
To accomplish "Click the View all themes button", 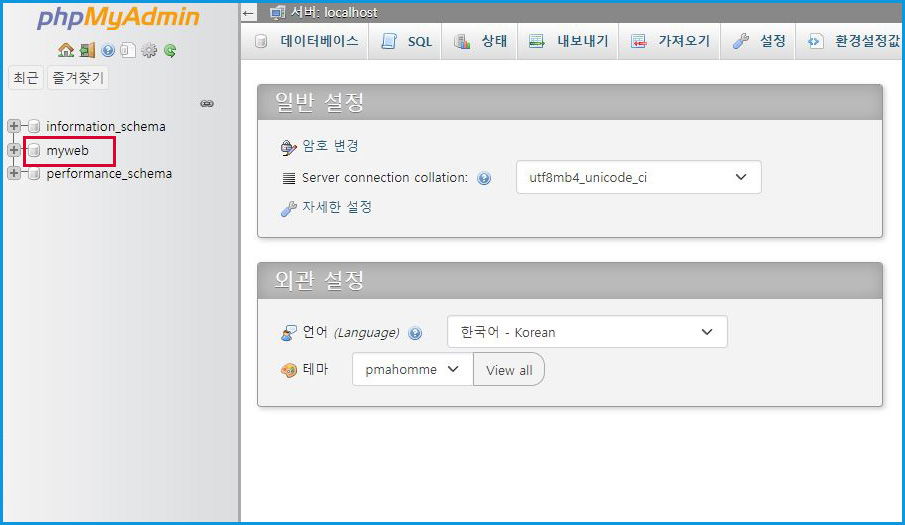I will coord(509,369).
